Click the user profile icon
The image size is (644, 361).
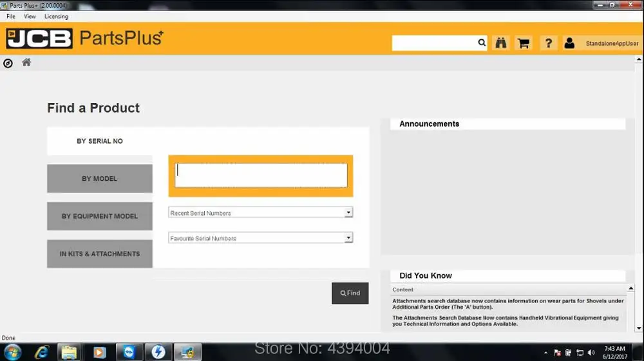pos(569,42)
